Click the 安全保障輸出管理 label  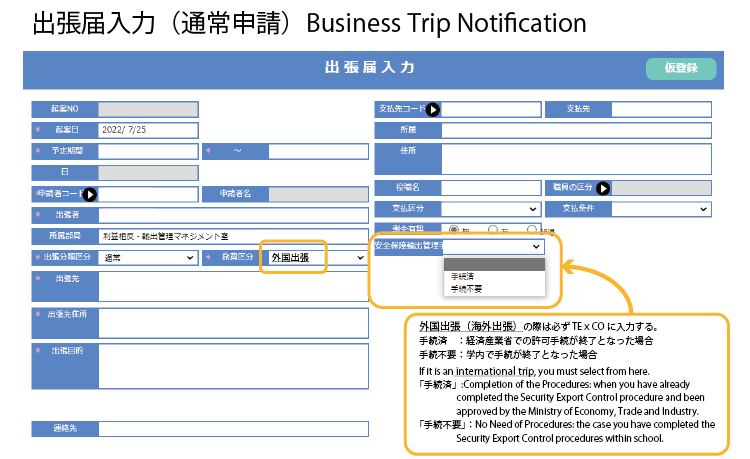click(x=409, y=246)
